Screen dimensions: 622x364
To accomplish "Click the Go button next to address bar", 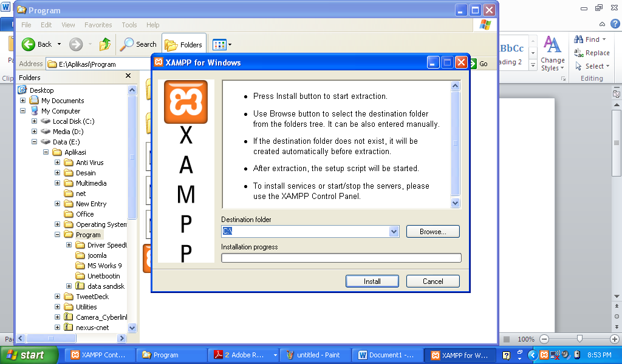I will (x=480, y=64).
